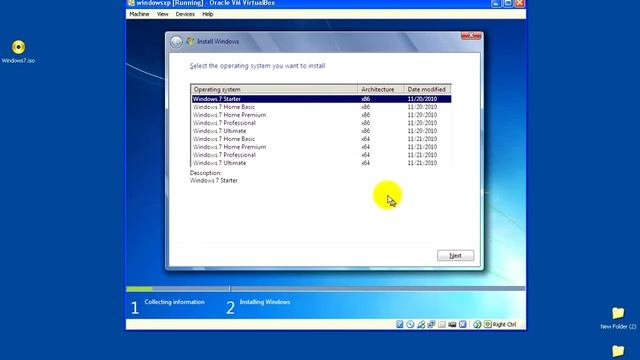Image resolution: width=640 pixels, height=360 pixels.
Task: Click the optical disk (CD) status icon
Action: (410, 324)
